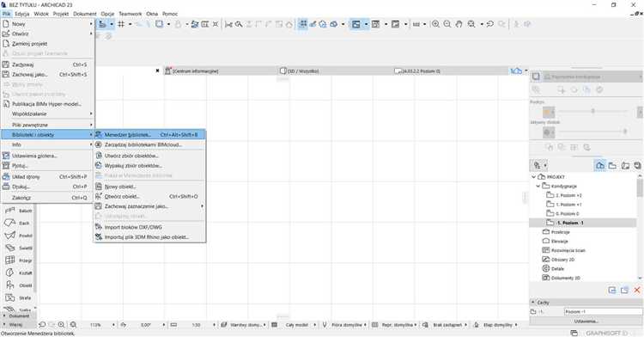This screenshot has height=337, width=644.
Task: Select the Świetlik (skylight) tool
Action: [x=19, y=248]
